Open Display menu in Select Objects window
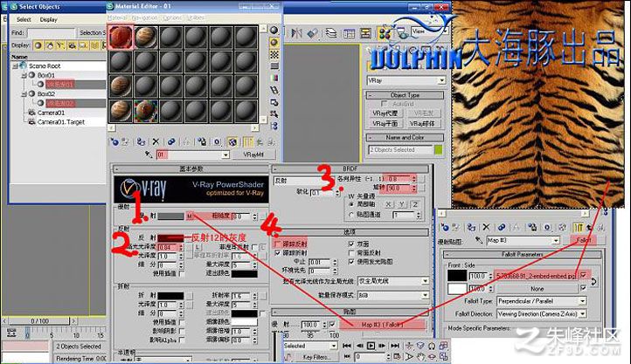631x364 pixels. point(48,19)
